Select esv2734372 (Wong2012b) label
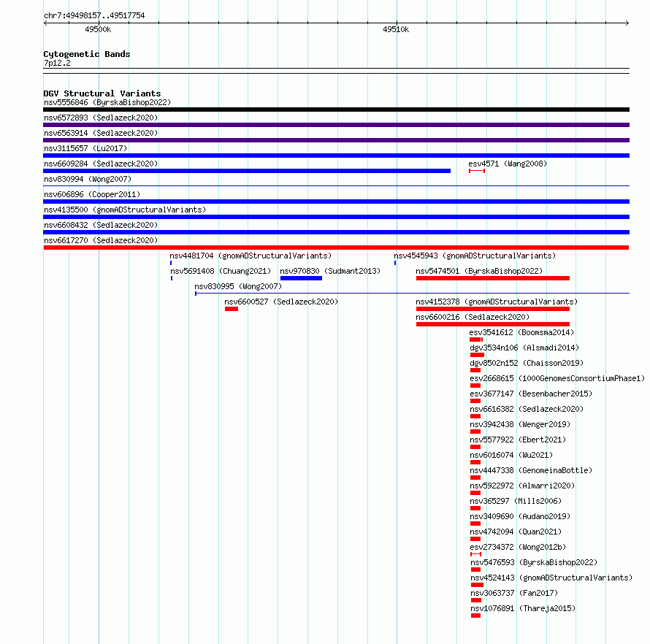Viewport: 650px width, 644px height. pos(518,547)
